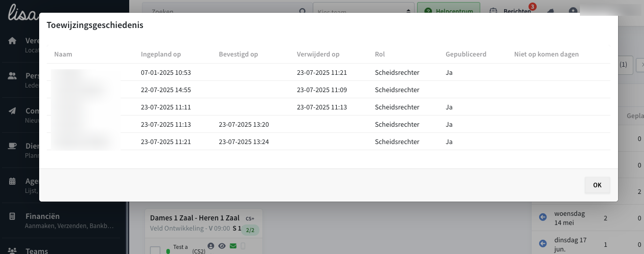Toggle the eye visibility icon next to Test a
Viewport: 644px width, 254px height.
[222, 246]
